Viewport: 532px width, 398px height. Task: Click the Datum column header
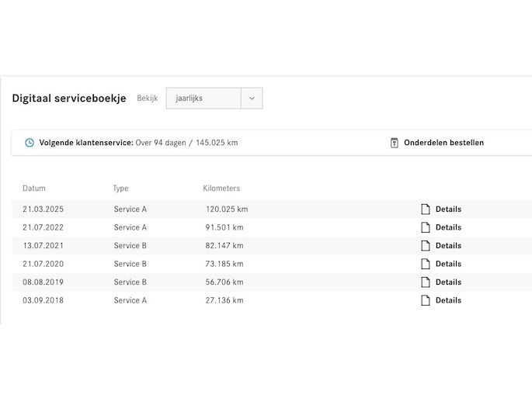pos(34,189)
